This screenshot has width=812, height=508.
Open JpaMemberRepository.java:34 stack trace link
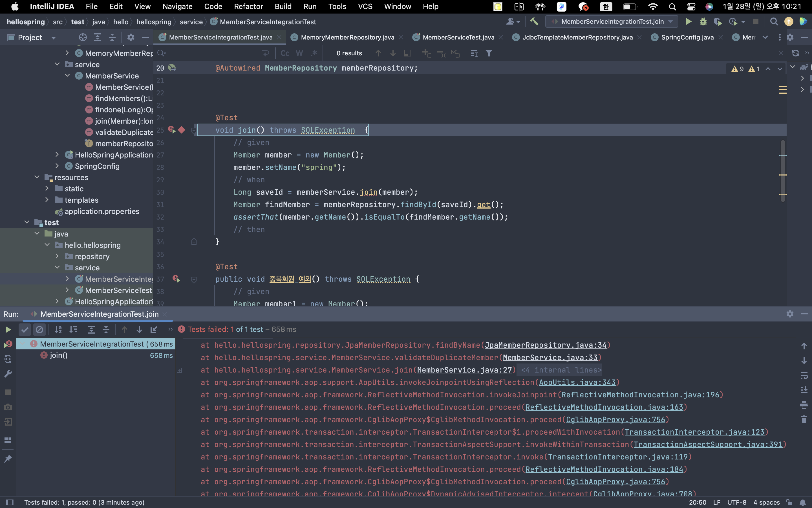546,345
